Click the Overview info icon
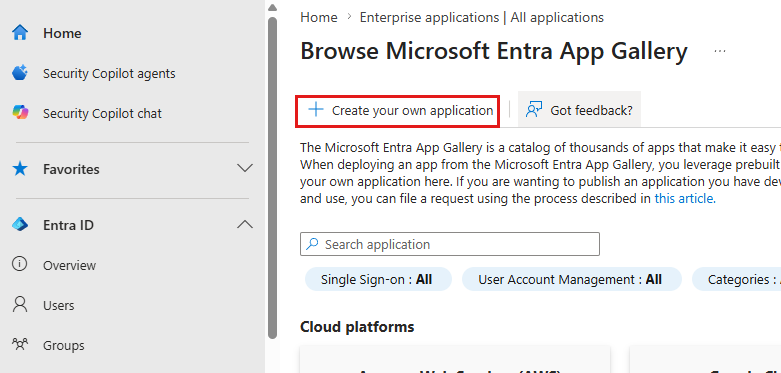 (x=19, y=264)
